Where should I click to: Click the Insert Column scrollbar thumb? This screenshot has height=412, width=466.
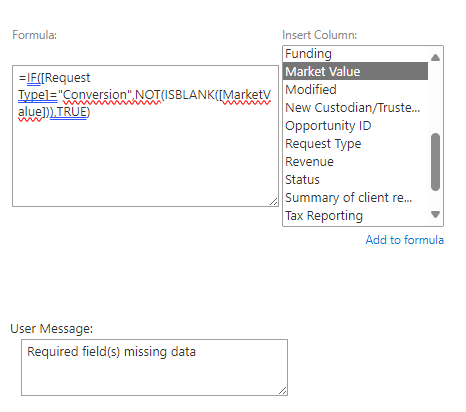point(435,162)
